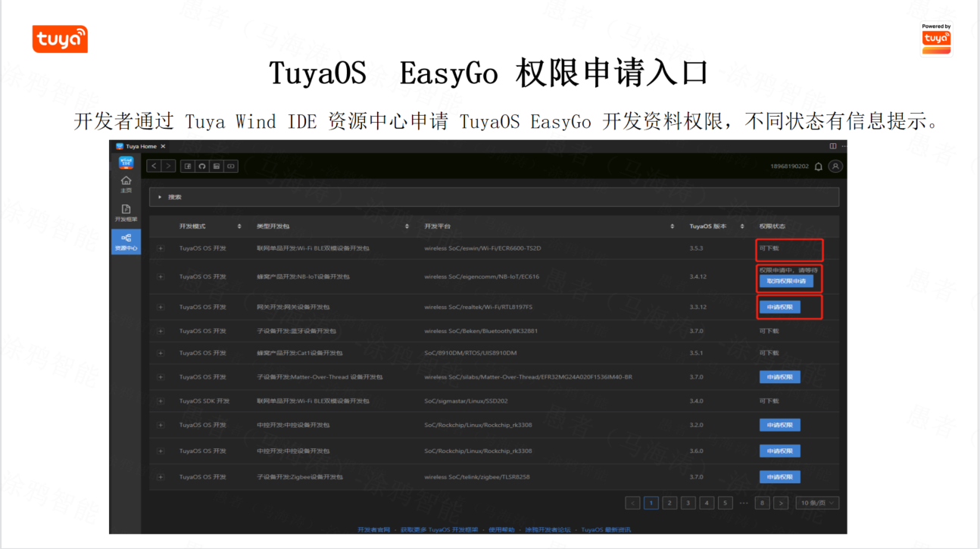Expand the SSD202 sigmastar row
Viewport: 980px width, 549px height.
160,401
